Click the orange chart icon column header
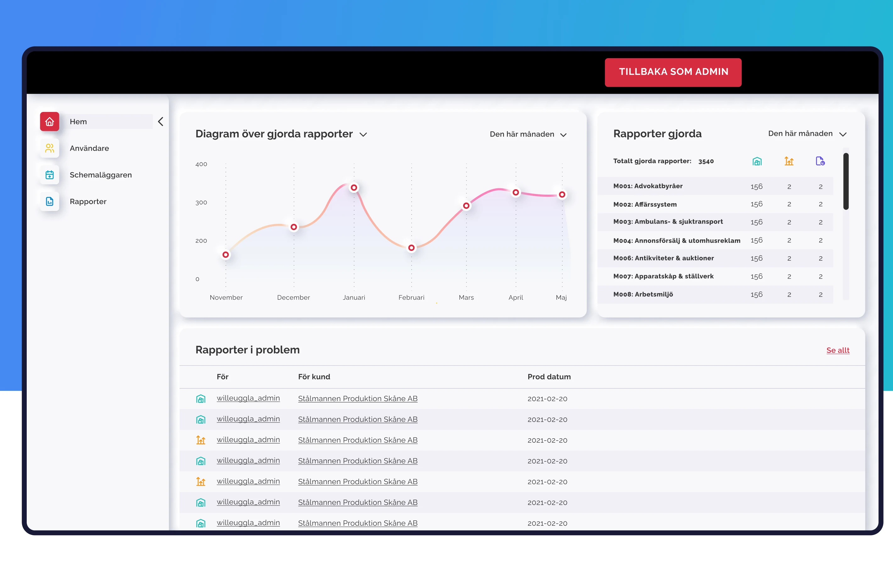Screen dimensions: 893x588 (x=789, y=161)
